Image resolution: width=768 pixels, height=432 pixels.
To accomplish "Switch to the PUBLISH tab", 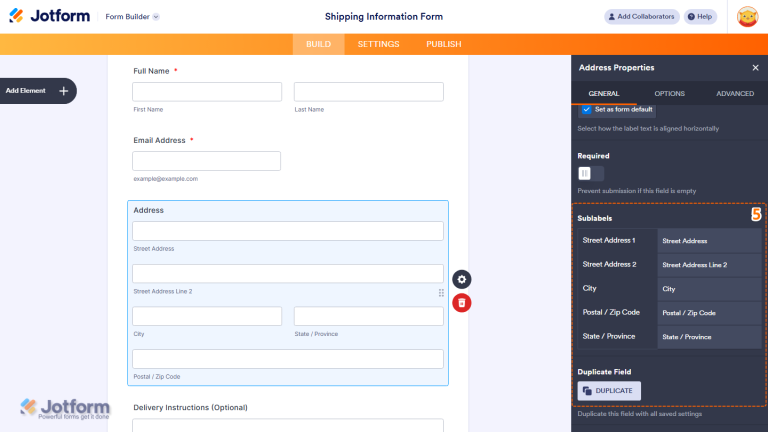I will click(x=444, y=44).
